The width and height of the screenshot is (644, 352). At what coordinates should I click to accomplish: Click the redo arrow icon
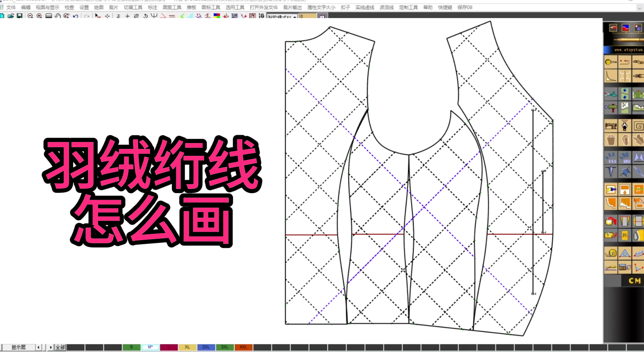pos(87,16)
